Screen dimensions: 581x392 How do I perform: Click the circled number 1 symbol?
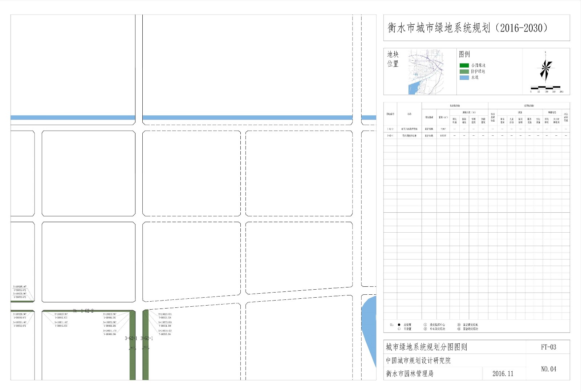[x=425, y=325]
